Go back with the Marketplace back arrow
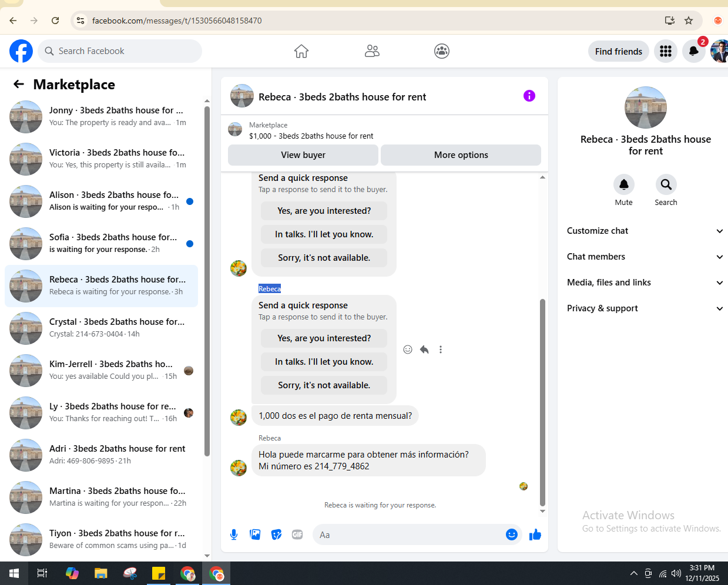 point(19,84)
